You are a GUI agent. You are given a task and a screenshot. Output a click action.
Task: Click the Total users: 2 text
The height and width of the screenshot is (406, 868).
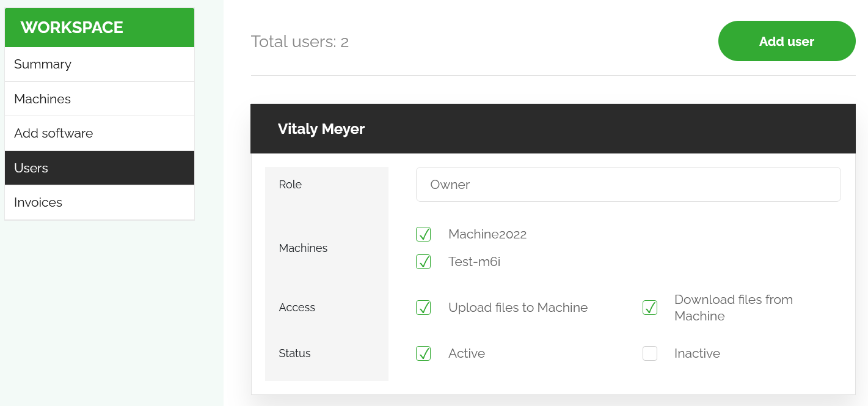(300, 42)
